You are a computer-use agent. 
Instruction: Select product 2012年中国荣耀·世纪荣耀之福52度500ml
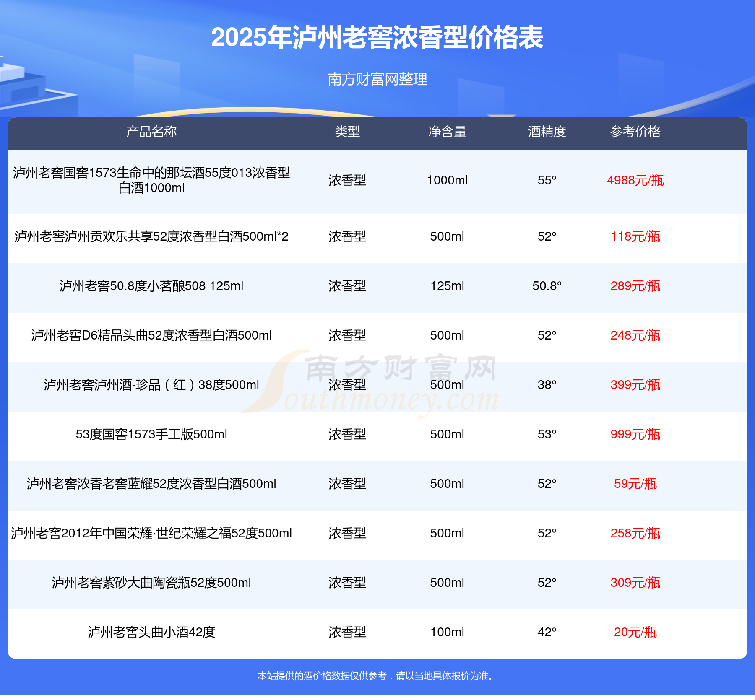pyautogui.click(x=151, y=533)
